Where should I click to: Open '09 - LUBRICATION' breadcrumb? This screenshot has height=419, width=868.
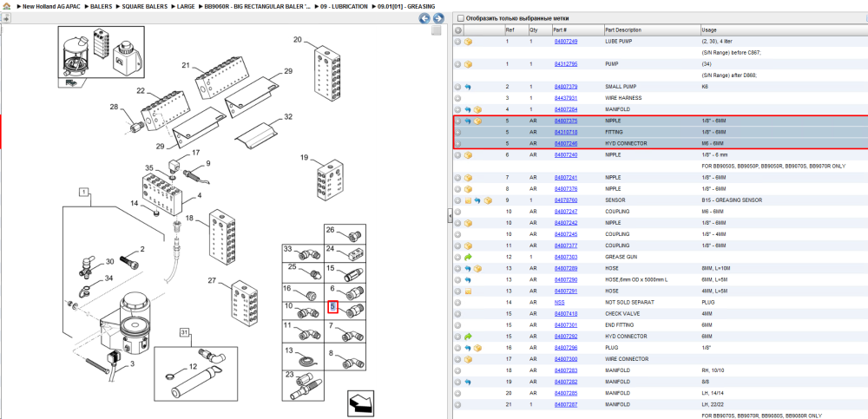tap(344, 6)
